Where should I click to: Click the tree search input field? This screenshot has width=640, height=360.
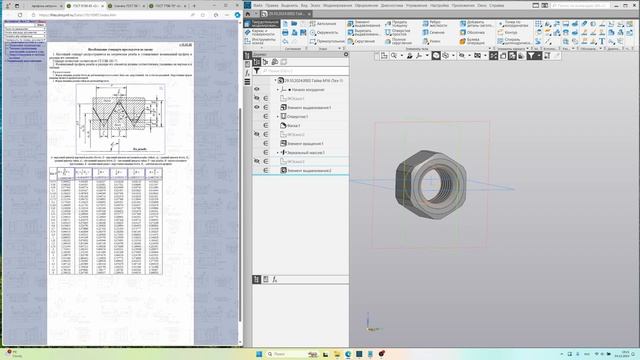point(304,71)
